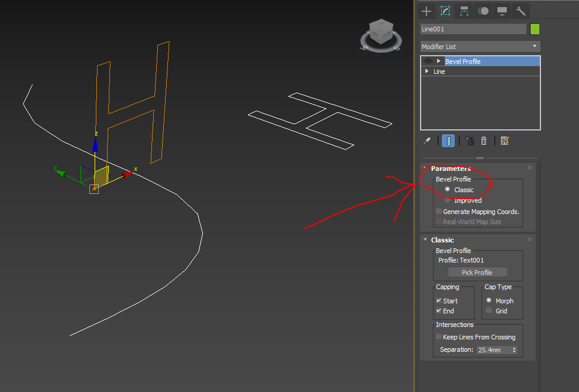Click the Real-World Map Size checkbox
Screen dimensions: 579x392
(x=439, y=222)
